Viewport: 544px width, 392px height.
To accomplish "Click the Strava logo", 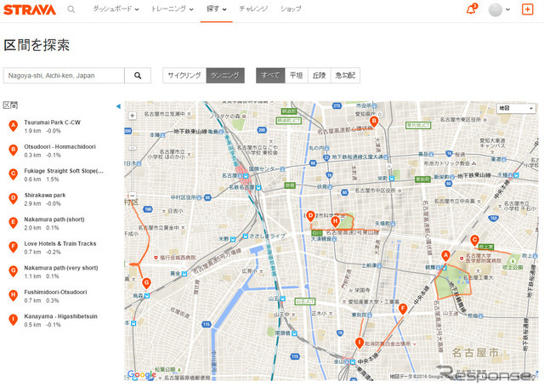I will [30, 9].
